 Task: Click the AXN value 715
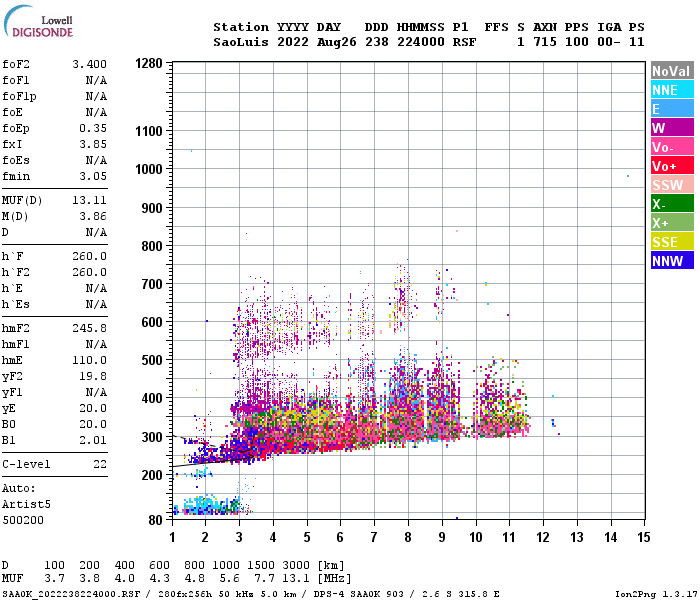click(x=545, y=42)
